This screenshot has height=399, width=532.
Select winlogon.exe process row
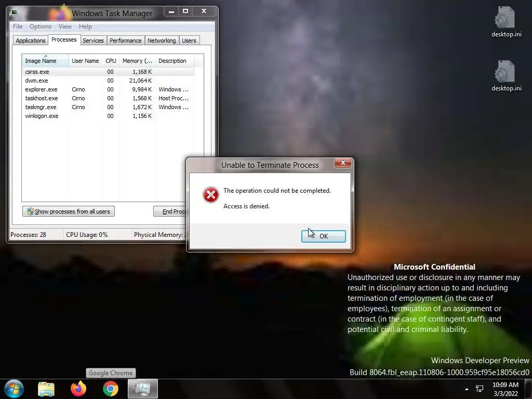point(108,116)
